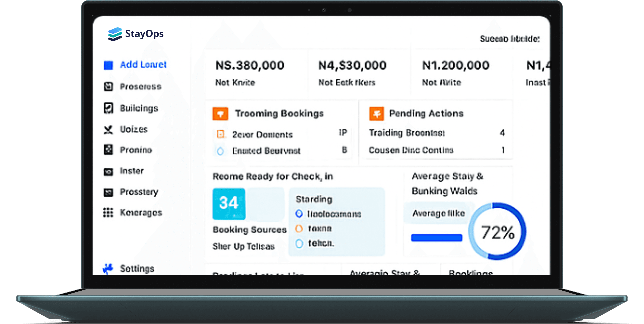
Task: Open the Builcings menu item
Action: pyautogui.click(x=139, y=108)
